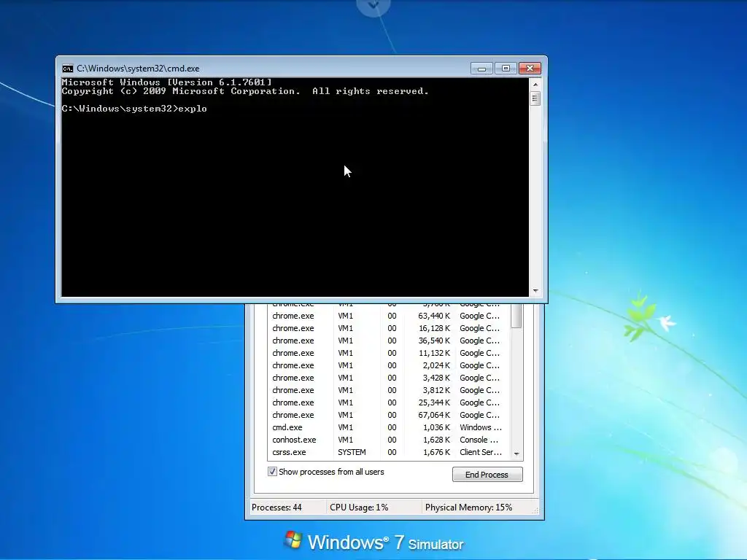Click the 1,036 K memory cell

click(x=436, y=427)
